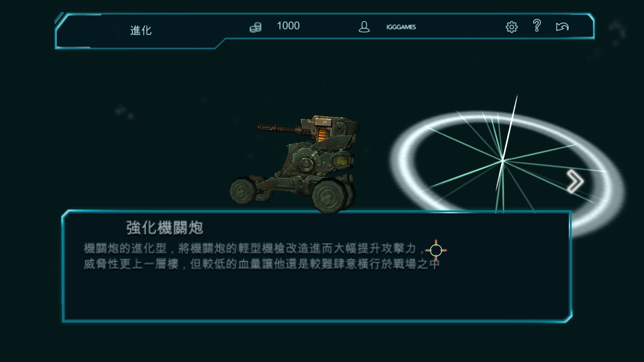Click the back return arrow icon
Image resolution: width=644 pixels, height=362 pixels.
pyautogui.click(x=562, y=26)
